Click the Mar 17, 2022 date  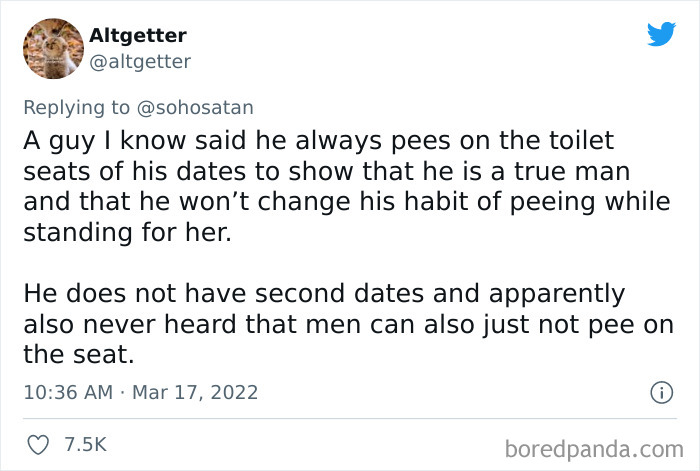click(x=197, y=392)
